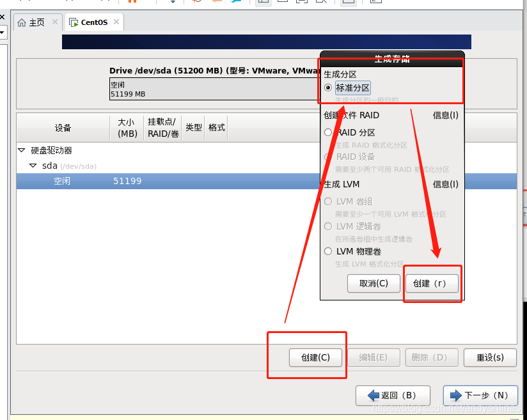Click the 生成 LVM section label
Viewport: 527px width, 420px height.
point(342,184)
